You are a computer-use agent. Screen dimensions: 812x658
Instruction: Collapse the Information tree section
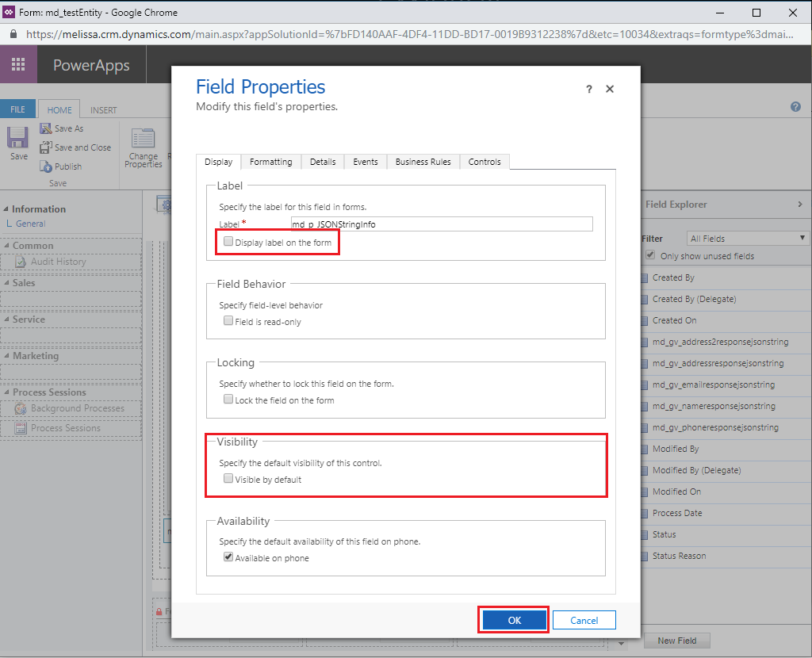click(6, 209)
